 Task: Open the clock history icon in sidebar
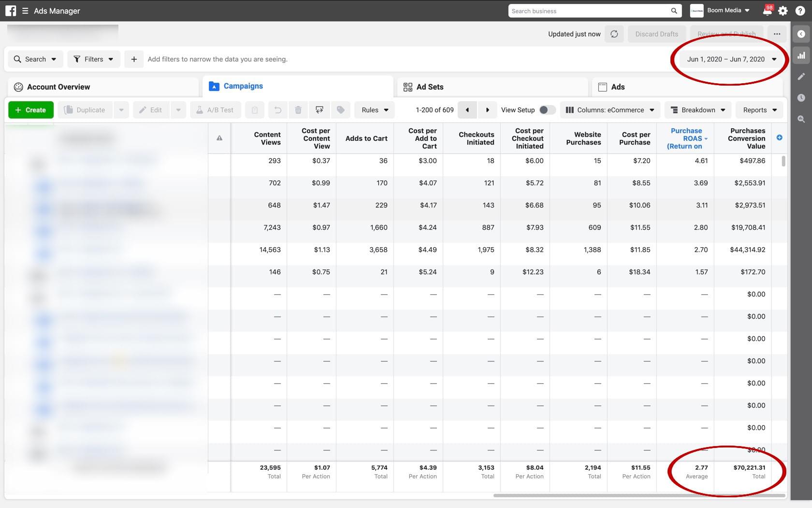[x=801, y=98]
